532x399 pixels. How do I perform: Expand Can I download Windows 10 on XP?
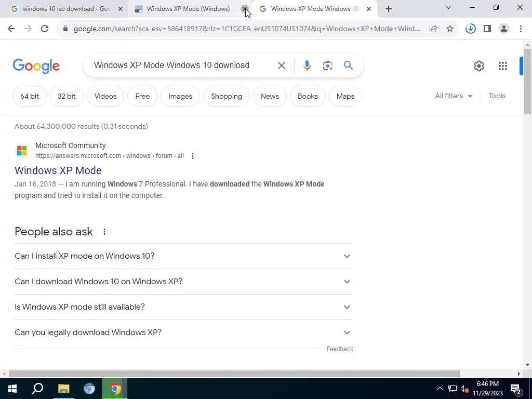184,282
